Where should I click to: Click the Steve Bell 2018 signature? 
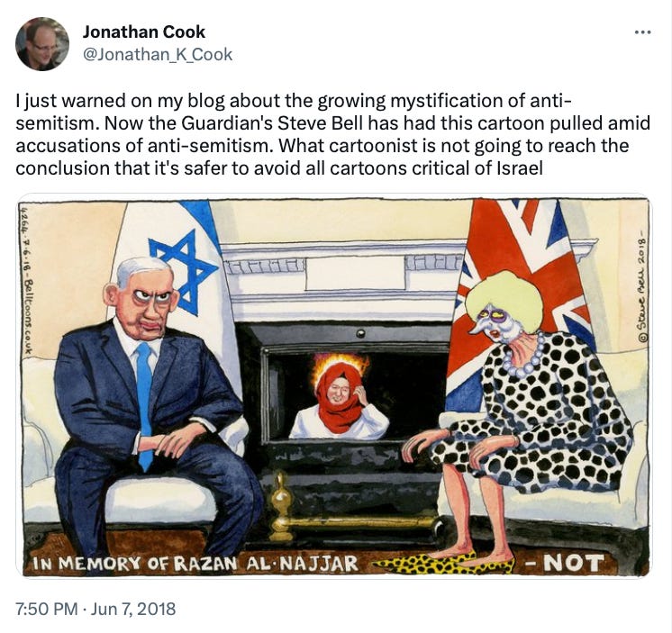click(x=641, y=290)
